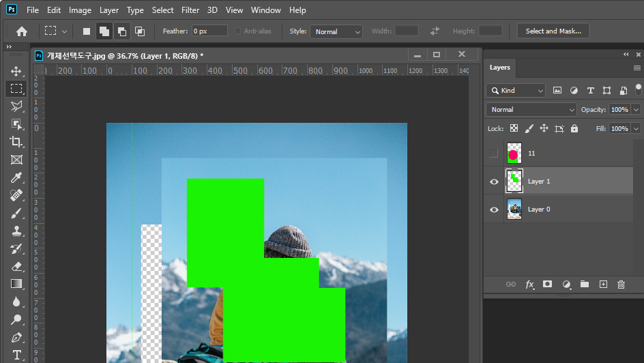Swap width and height values icon
Image resolution: width=644 pixels, height=363 pixels.
coord(435,31)
